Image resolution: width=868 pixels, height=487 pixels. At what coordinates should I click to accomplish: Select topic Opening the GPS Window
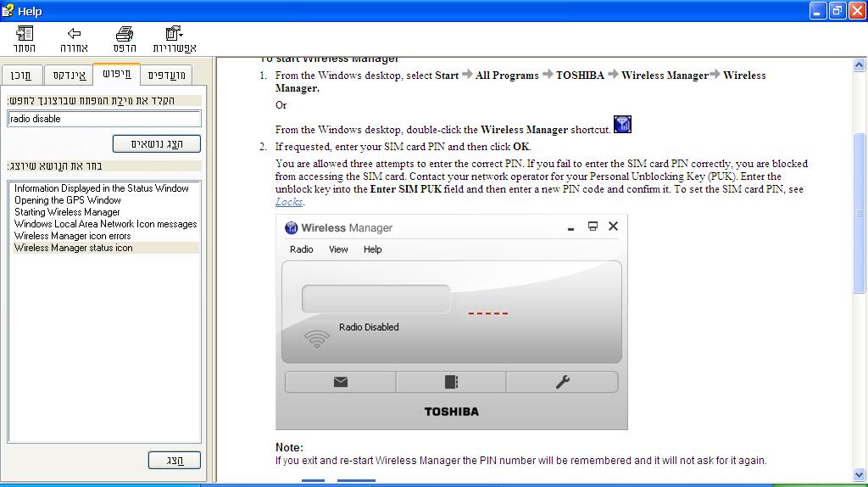point(68,200)
